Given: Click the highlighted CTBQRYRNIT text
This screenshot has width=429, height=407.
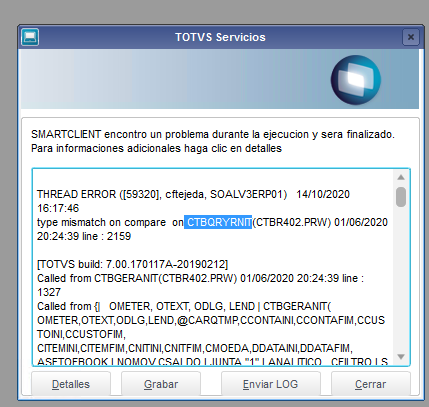Looking at the screenshot, I should 218,222.
